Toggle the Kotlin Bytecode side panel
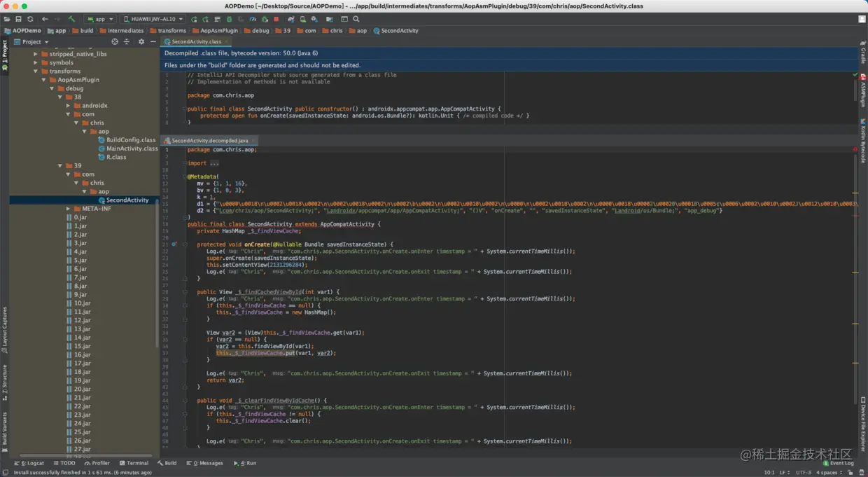The width and height of the screenshot is (868, 477). tap(863, 141)
